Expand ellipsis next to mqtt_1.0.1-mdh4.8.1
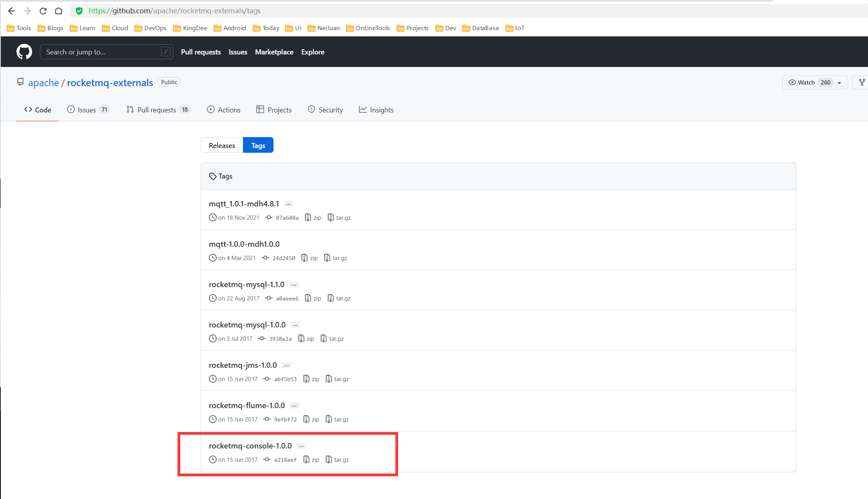 coord(288,204)
